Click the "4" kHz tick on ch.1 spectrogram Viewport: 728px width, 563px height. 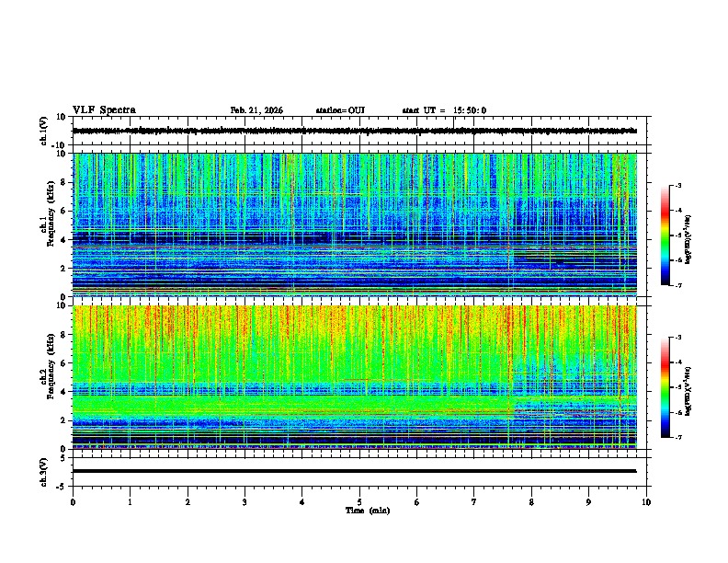point(63,240)
